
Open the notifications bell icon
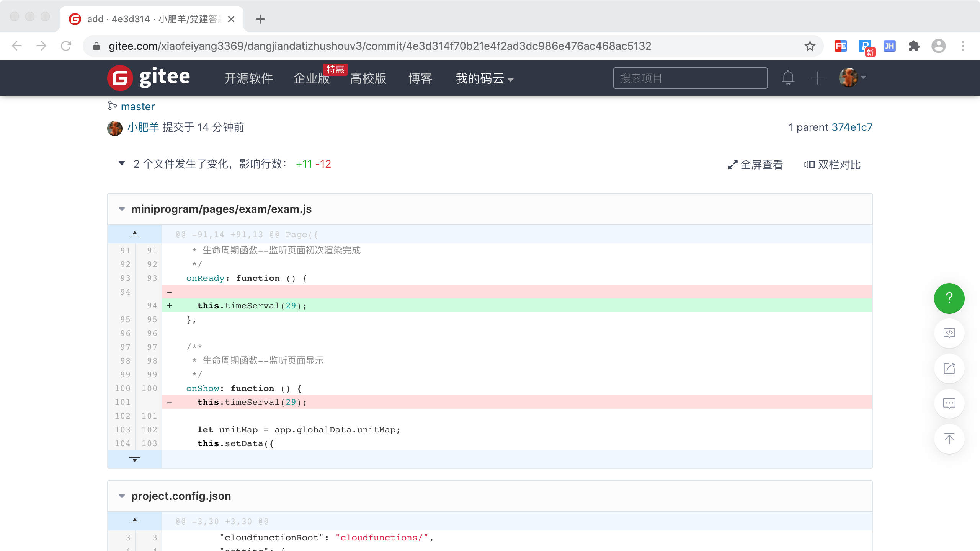[x=788, y=78]
